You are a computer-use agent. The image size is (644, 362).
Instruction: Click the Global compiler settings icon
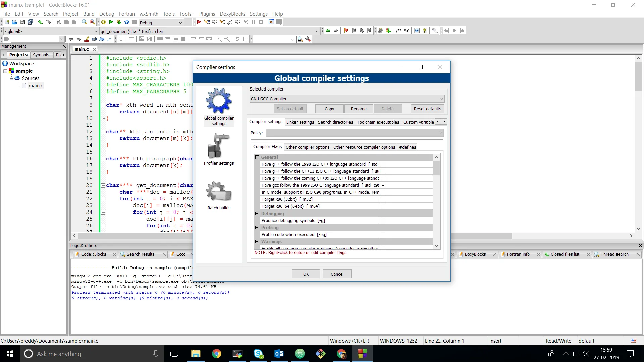click(218, 101)
